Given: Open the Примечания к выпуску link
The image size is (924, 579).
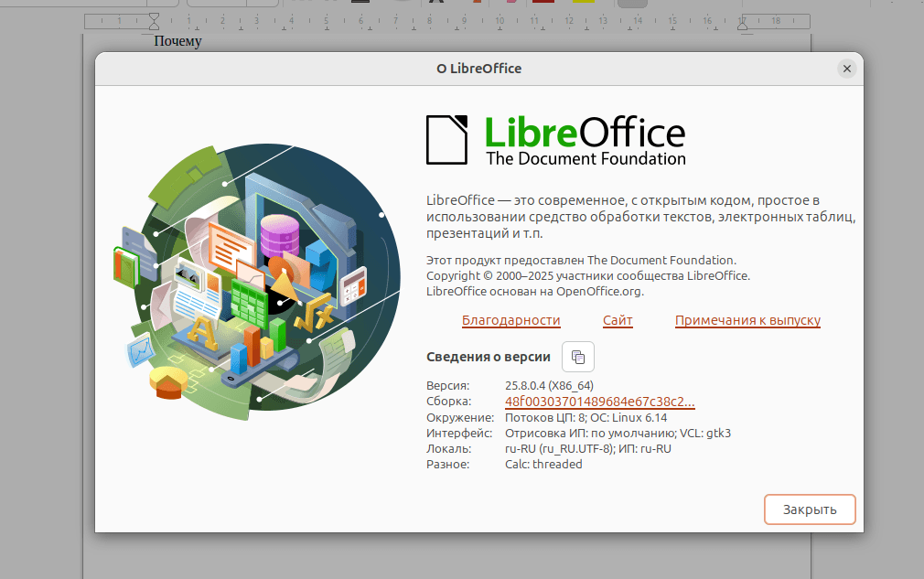Looking at the screenshot, I should (x=747, y=320).
